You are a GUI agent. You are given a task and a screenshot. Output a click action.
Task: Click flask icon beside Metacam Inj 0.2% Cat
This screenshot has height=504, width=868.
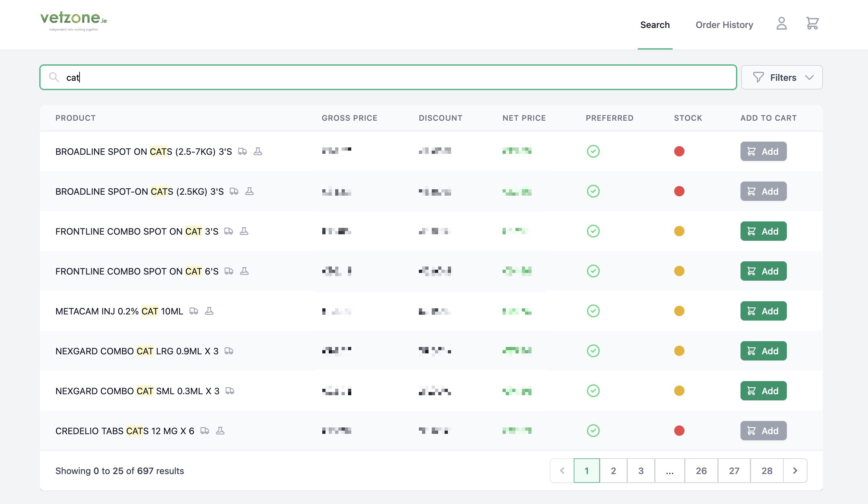point(209,311)
